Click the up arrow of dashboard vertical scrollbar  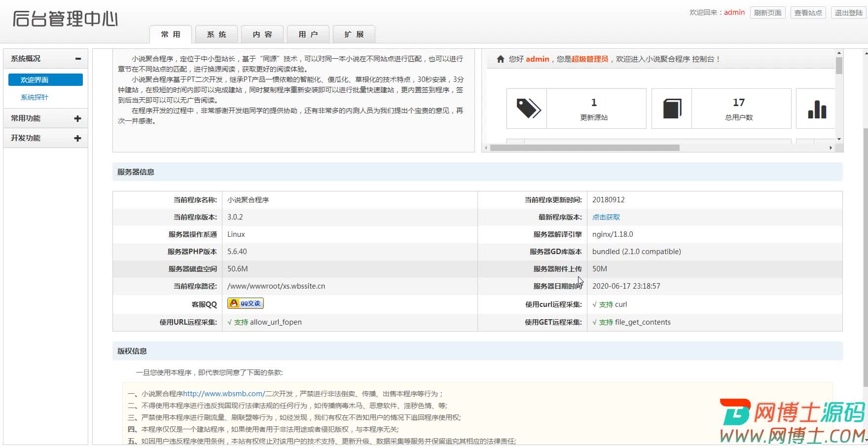[839, 53]
